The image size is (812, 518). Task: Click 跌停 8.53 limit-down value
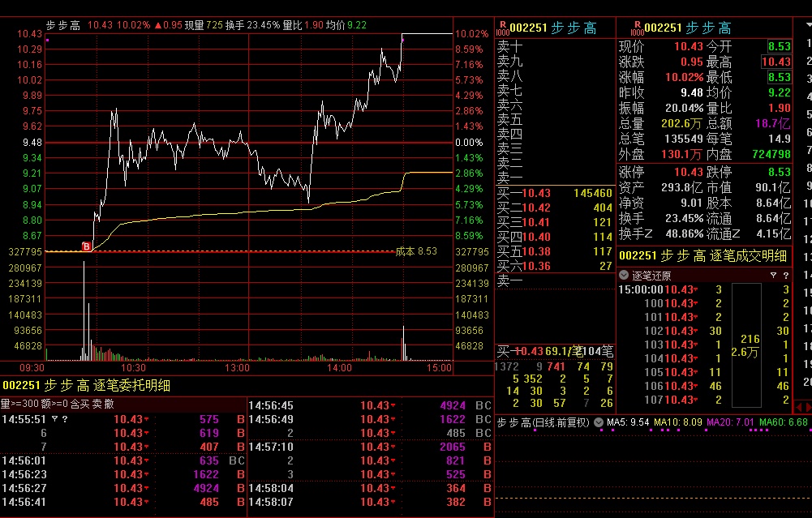click(780, 172)
